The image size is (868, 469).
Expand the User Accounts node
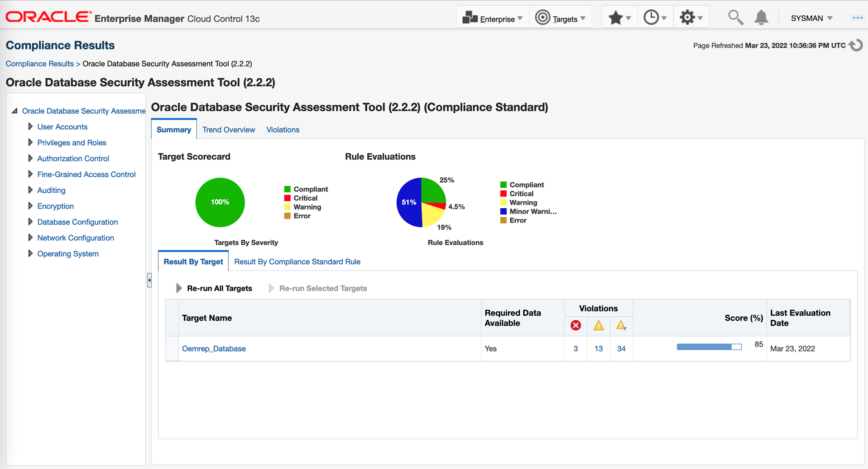click(x=30, y=126)
